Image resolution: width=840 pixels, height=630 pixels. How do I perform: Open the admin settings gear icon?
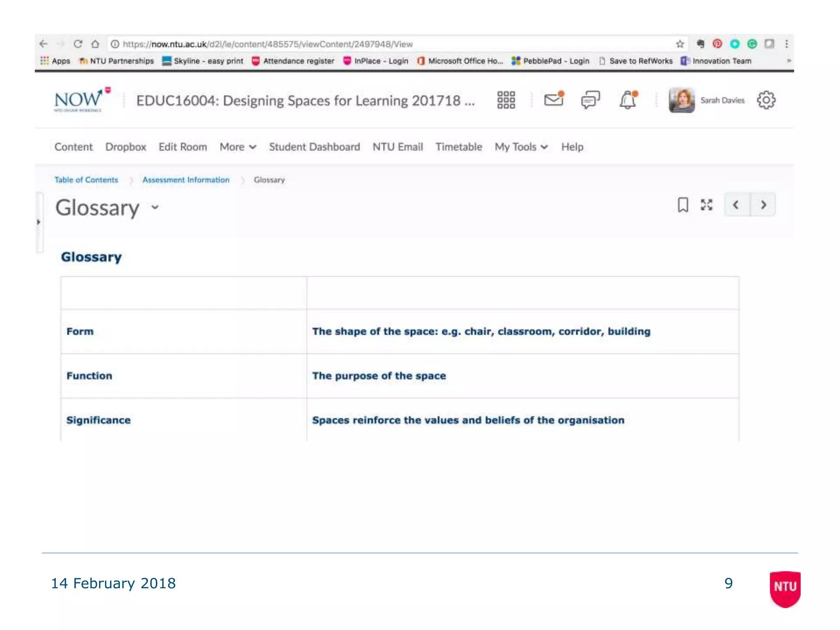(x=766, y=100)
